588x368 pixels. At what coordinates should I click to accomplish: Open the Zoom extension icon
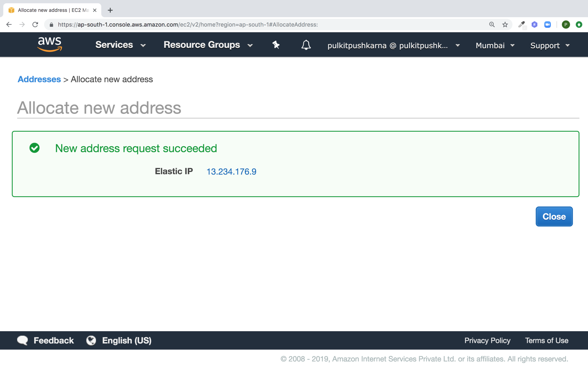point(547,25)
